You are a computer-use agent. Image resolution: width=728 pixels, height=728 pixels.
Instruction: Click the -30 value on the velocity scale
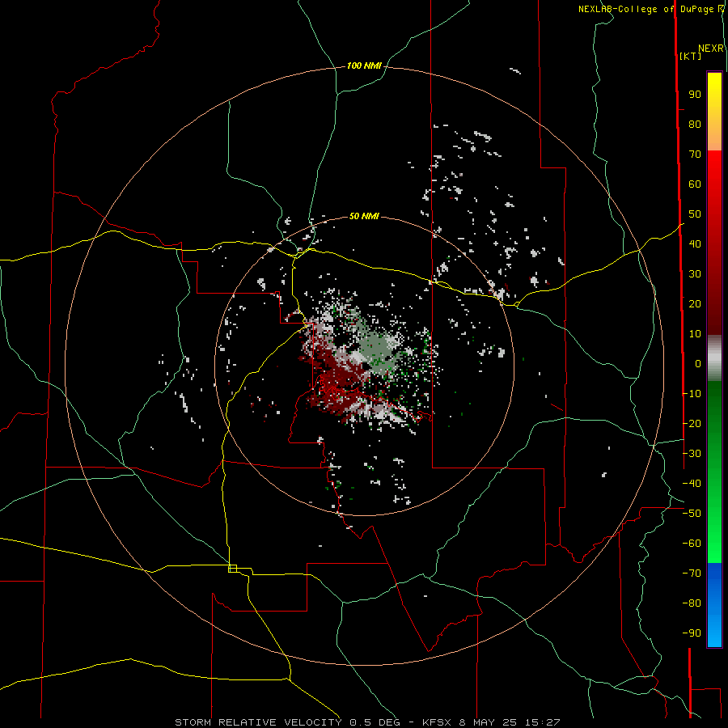pos(692,454)
